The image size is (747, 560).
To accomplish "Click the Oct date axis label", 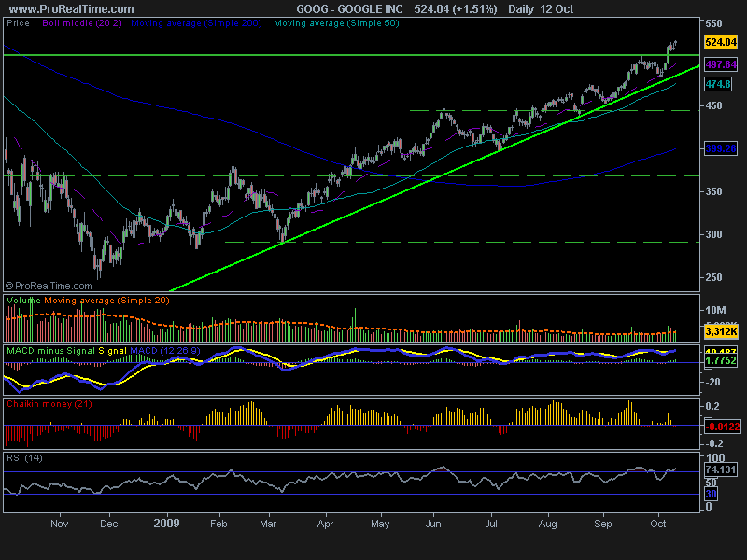I will pos(658,524).
